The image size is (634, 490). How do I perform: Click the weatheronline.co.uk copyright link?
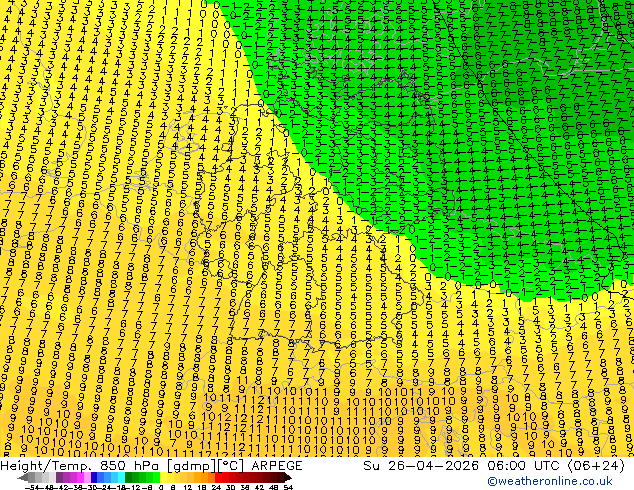tap(550, 481)
